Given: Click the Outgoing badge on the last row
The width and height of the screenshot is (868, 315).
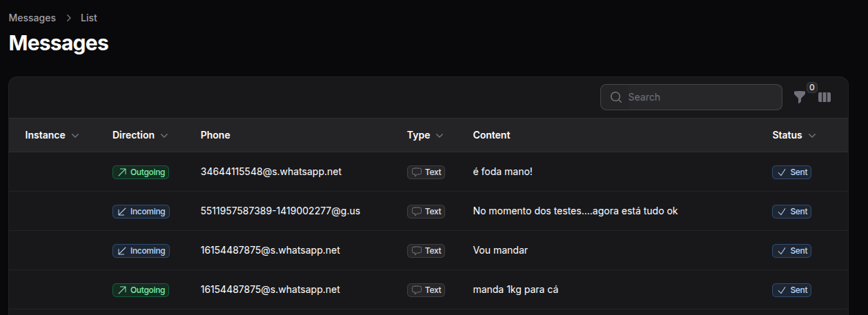Looking at the screenshot, I should (x=141, y=290).
